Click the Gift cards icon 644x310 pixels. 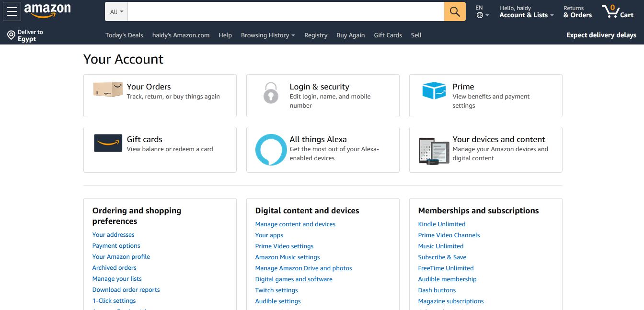coord(108,143)
